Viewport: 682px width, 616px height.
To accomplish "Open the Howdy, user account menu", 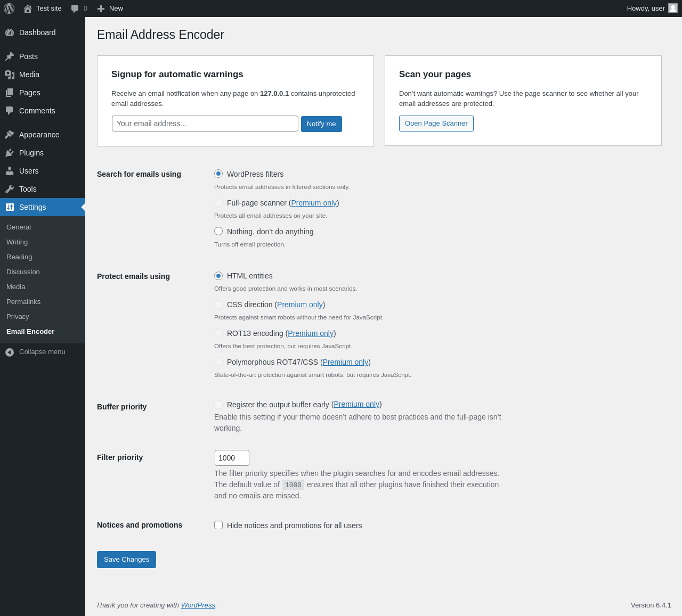I will click(x=652, y=9).
